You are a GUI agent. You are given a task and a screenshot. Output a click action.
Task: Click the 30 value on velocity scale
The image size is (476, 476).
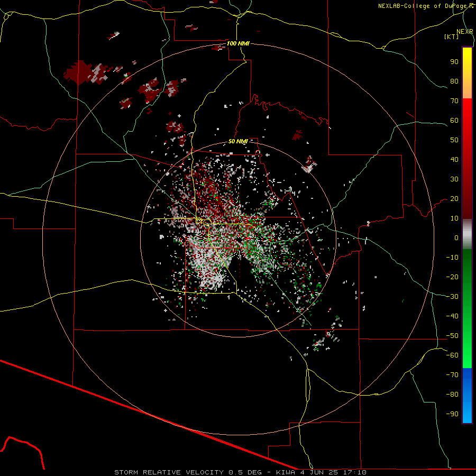click(454, 179)
